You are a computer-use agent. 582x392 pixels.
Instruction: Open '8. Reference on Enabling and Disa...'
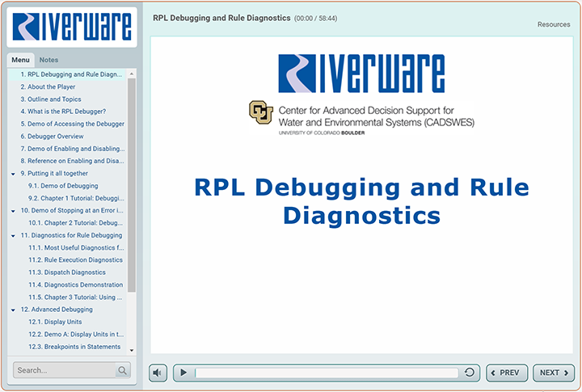(73, 161)
